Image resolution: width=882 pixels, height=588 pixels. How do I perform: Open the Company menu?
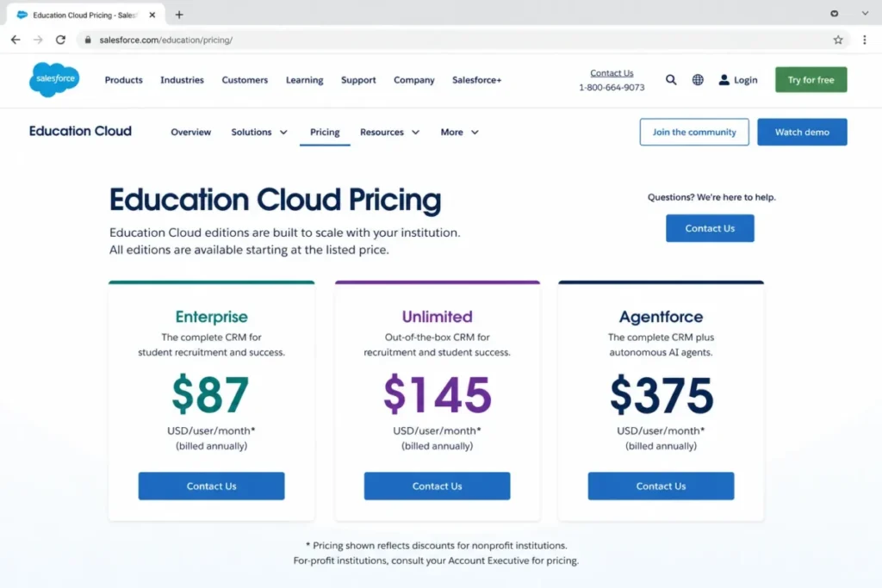[414, 80]
